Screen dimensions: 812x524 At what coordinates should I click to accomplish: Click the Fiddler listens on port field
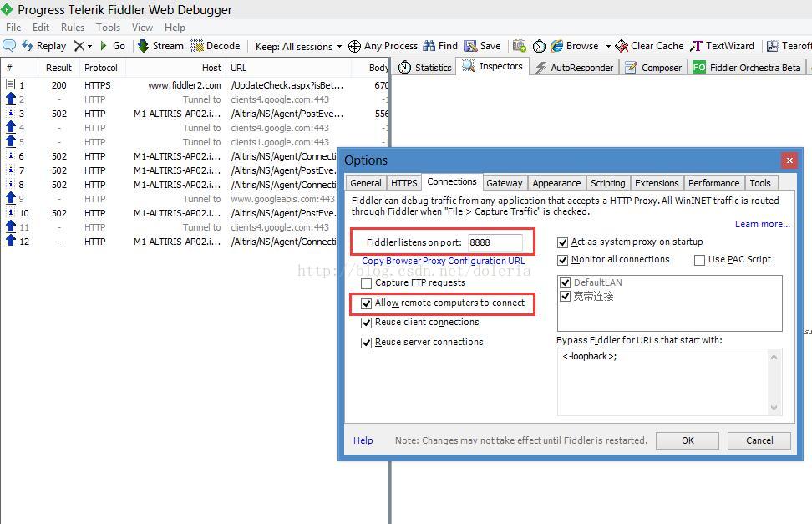[x=495, y=242]
